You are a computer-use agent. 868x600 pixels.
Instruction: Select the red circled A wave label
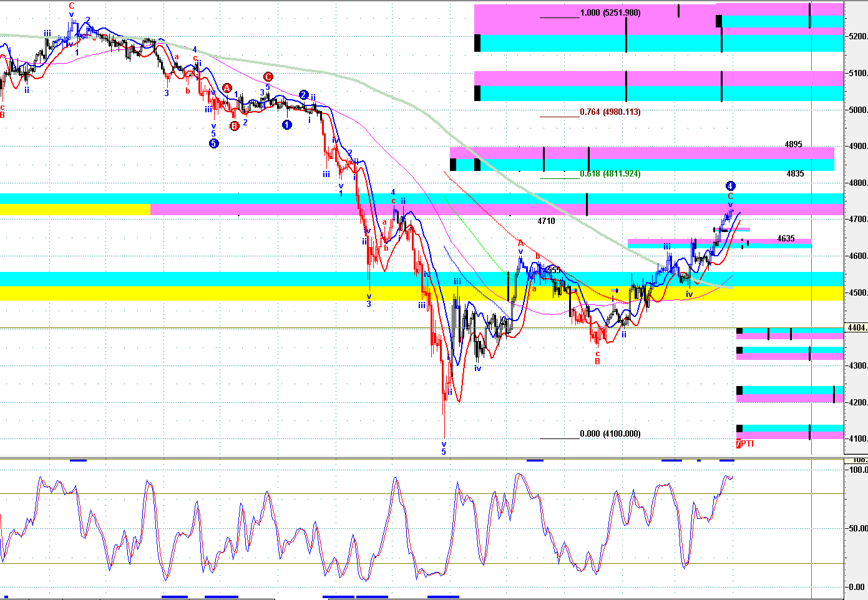[227, 89]
